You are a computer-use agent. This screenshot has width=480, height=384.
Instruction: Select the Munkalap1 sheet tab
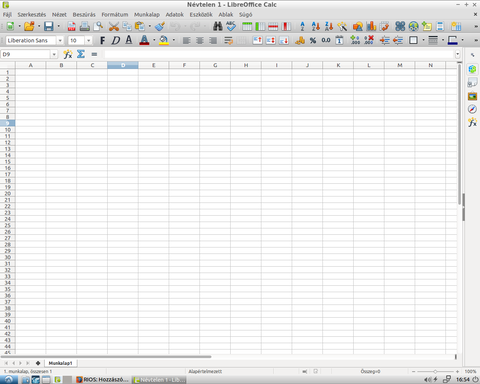[x=60, y=363]
